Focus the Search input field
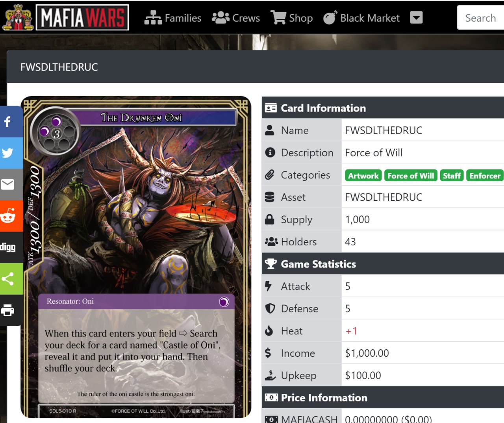Viewport: 504px width, 423px height. click(x=480, y=18)
